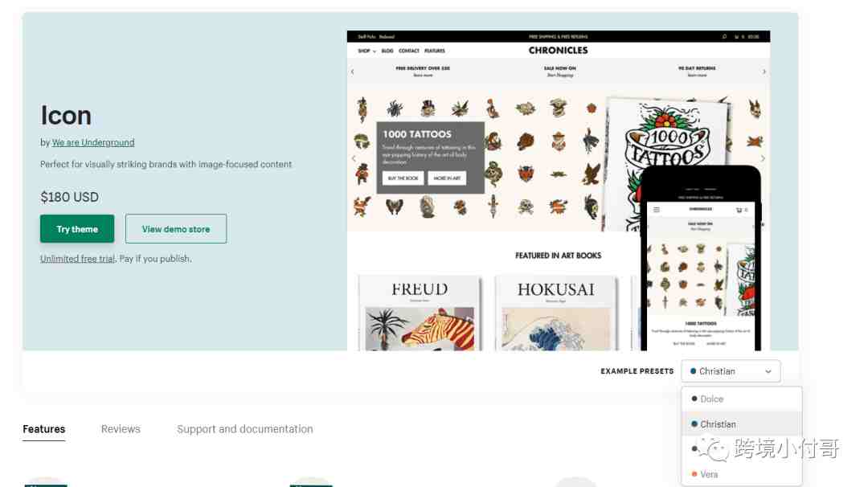Viewport: 868px width, 487px height.
Task: Click the chevron arrow of the presets selector
Action: click(x=768, y=371)
